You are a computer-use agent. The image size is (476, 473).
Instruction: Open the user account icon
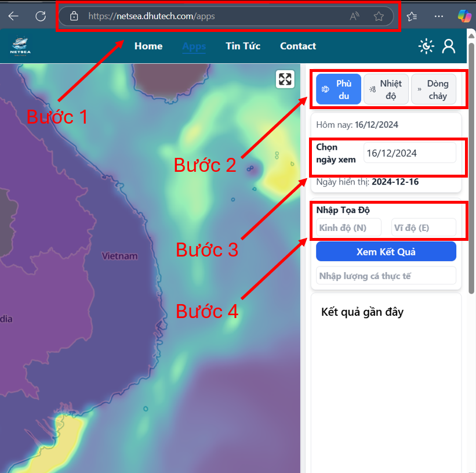448,46
